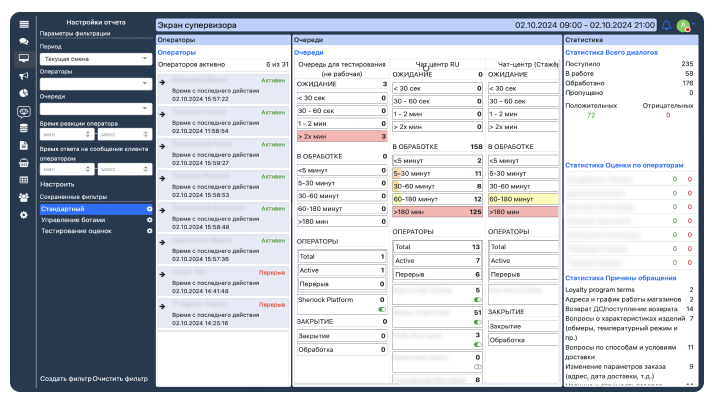This screenshot has width=716, height=402.
Task: Select the monitor supervisor screen icon
Action: [24, 58]
